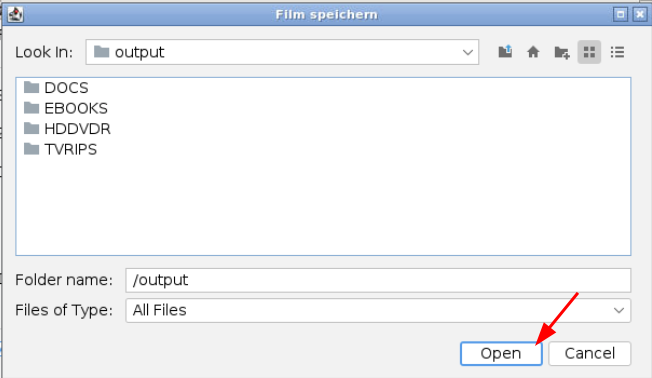
Task: Create a new folder
Action: coord(562,52)
